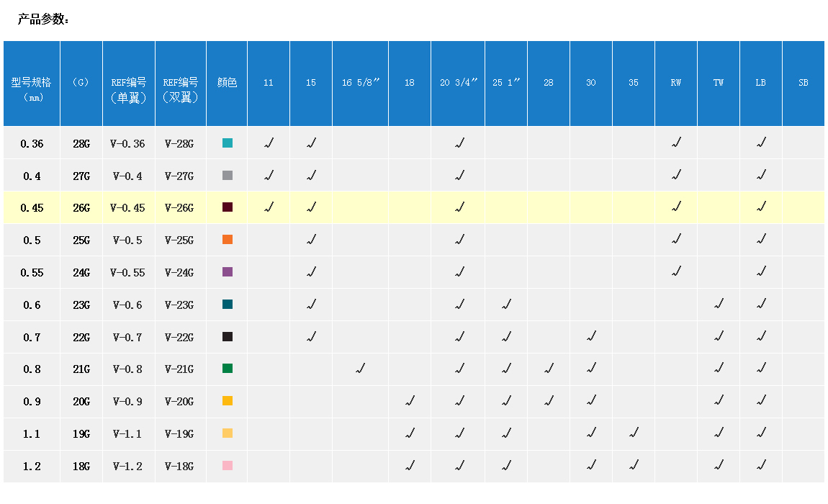
Task: Click the green color swatch in the 21G row
Action: click(228, 369)
